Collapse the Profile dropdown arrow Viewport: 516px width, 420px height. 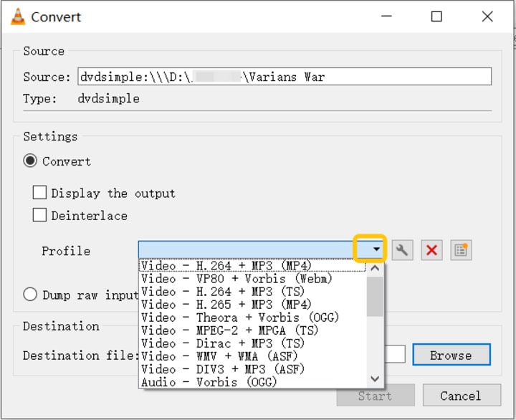click(376, 249)
